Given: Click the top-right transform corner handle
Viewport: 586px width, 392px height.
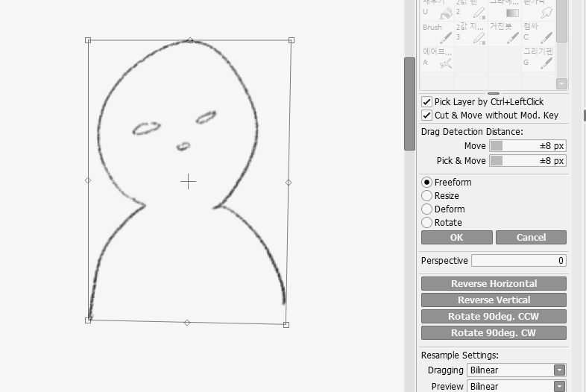Looking at the screenshot, I should tap(292, 40).
